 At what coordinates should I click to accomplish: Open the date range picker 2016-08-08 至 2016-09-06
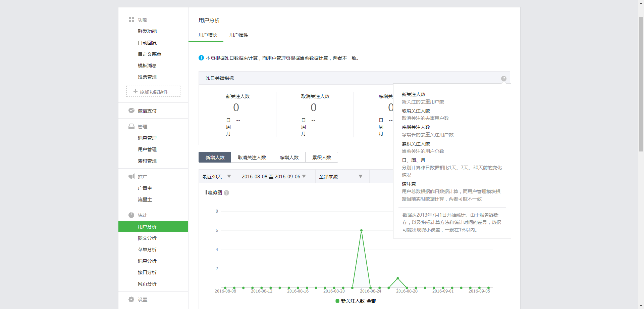277,176
